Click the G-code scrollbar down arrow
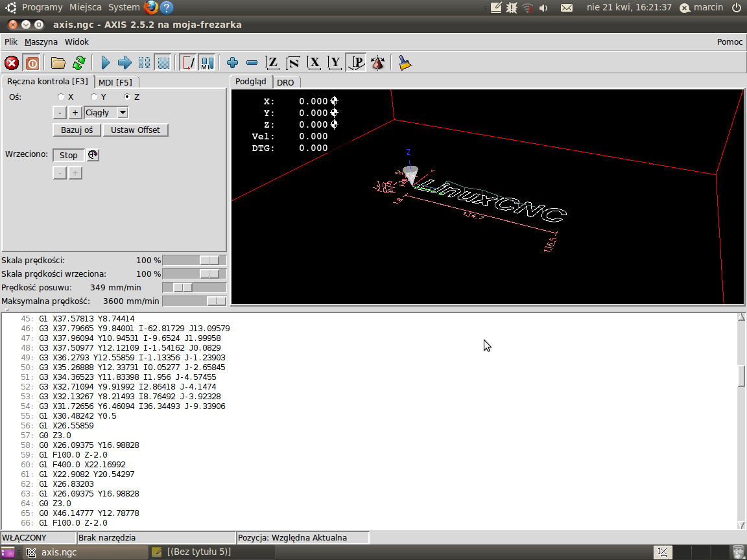The height and width of the screenshot is (560, 747). tap(741, 525)
